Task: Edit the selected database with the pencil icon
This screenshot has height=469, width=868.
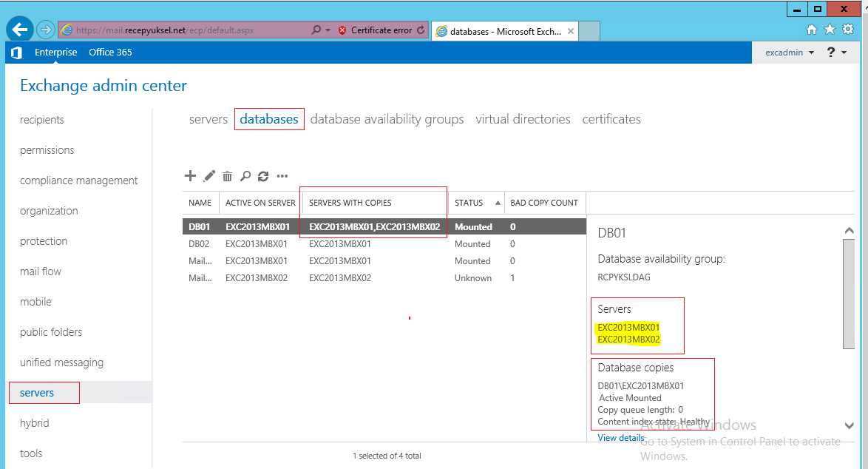Action: (x=209, y=176)
